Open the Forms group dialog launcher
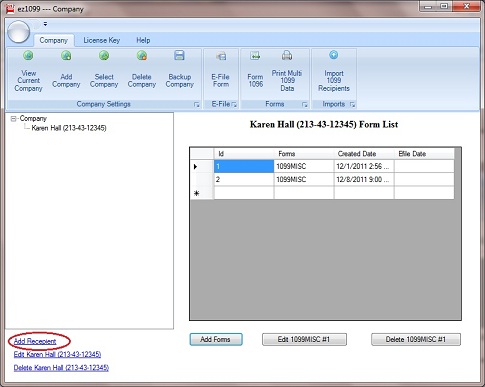The image size is (485, 387). (304, 105)
